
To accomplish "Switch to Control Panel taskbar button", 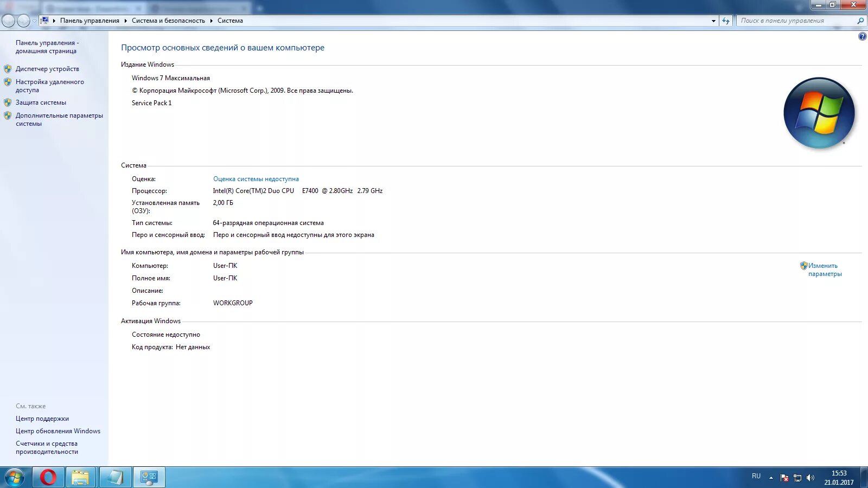I will tap(149, 477).
